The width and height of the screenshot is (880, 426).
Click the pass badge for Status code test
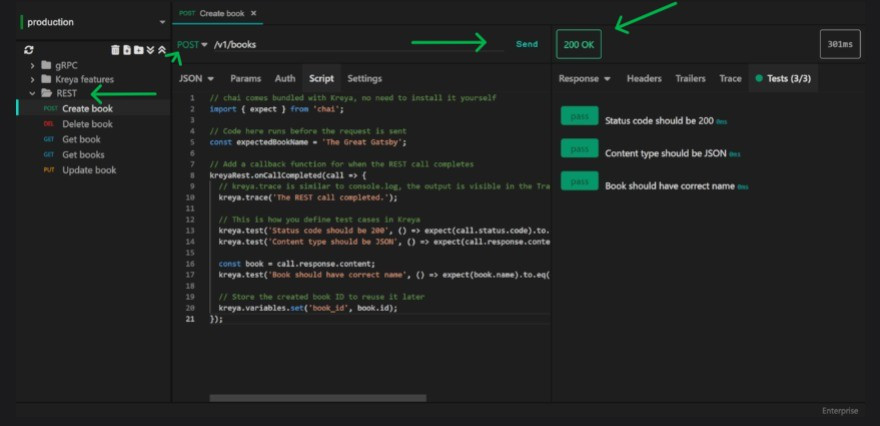pyautogui.click(x=579, y=116)
